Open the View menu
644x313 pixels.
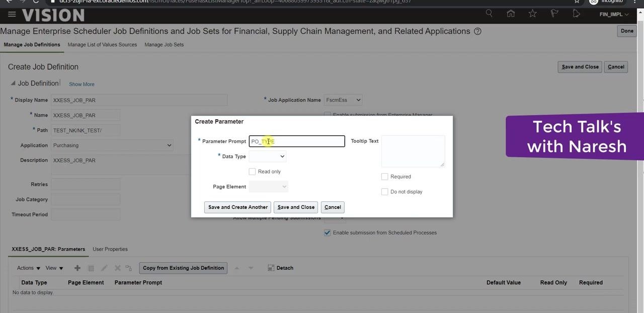pyautogui.click(x=54, y=268)
